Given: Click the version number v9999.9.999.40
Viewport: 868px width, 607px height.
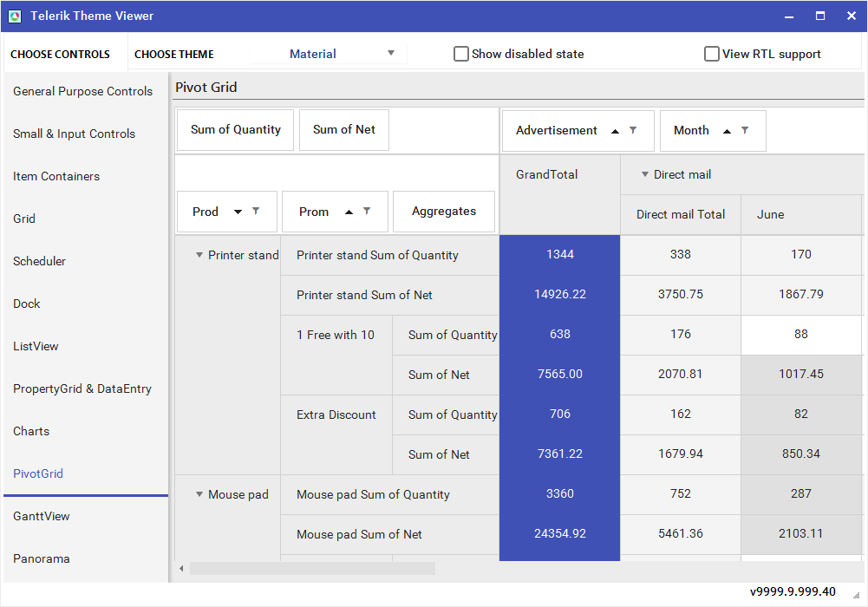Looking at the screenshot, I should coord(793,591).
